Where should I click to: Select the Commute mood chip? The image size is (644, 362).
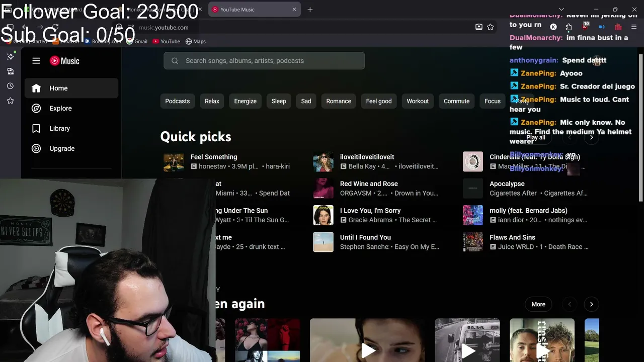pos(456,101)
